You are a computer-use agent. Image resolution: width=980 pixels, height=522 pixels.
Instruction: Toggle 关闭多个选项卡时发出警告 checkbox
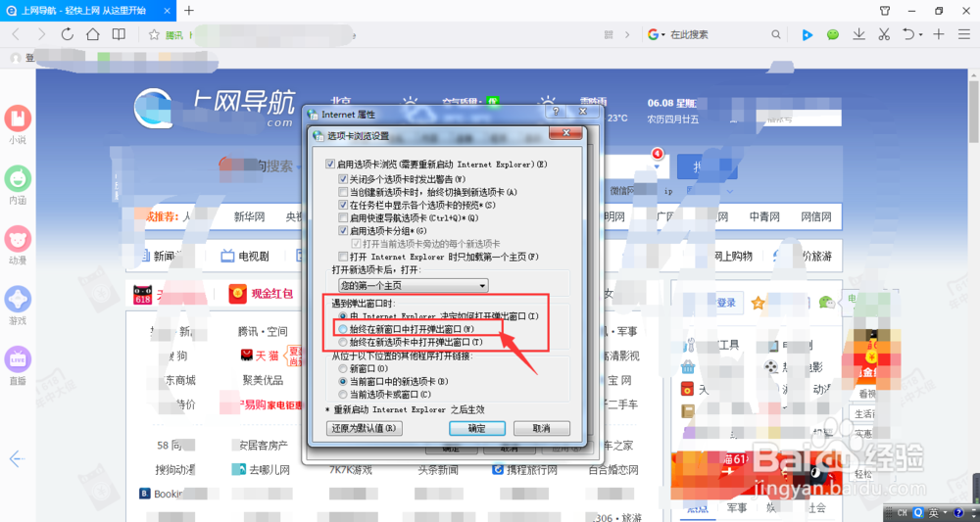point(342,178)
